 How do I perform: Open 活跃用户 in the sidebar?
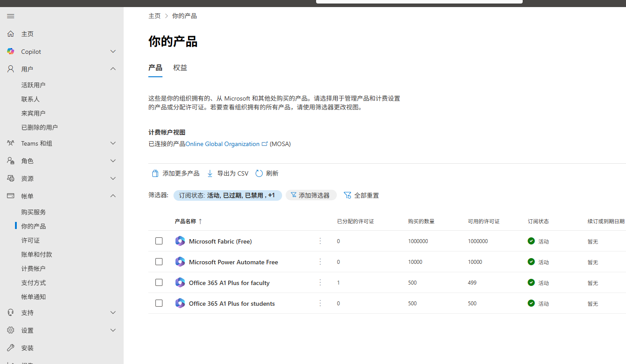click(x=34, y=85)
